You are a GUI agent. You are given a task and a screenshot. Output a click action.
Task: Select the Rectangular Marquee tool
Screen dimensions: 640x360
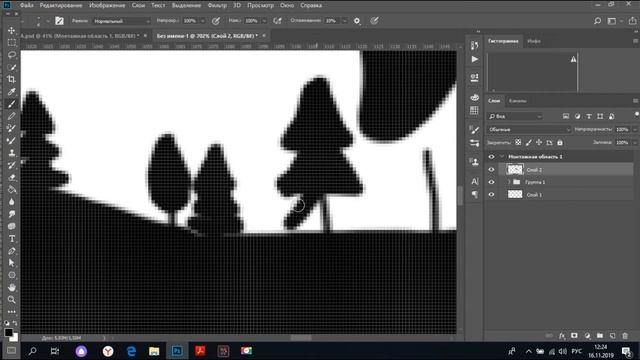(x=11, y=42)
